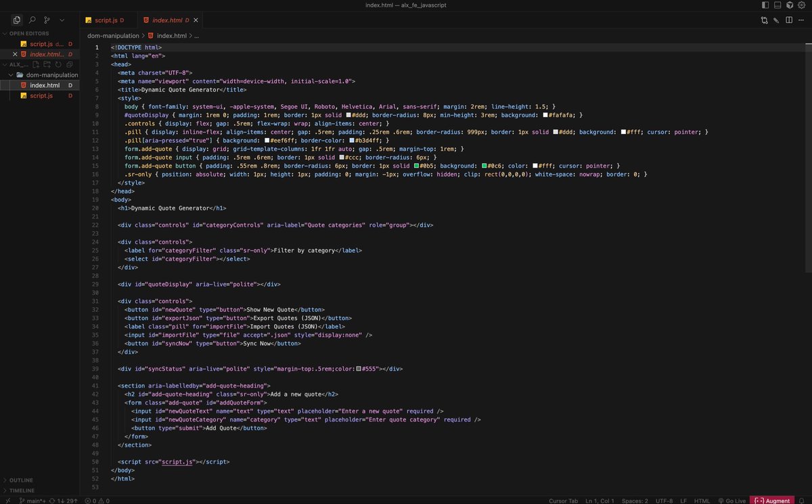Click Cursor Tab in status bar
The image size is (812, 504).
click(x=563, y=501)
